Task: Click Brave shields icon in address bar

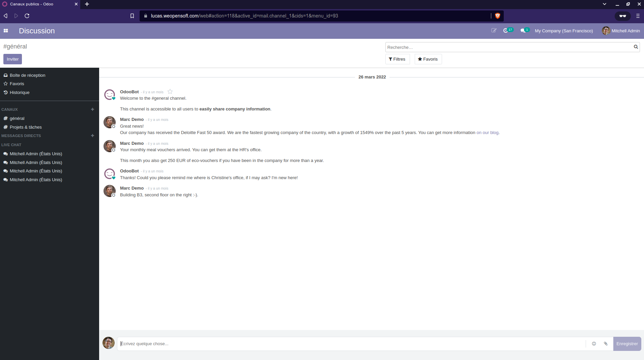Action: click(x=497, y=16)
